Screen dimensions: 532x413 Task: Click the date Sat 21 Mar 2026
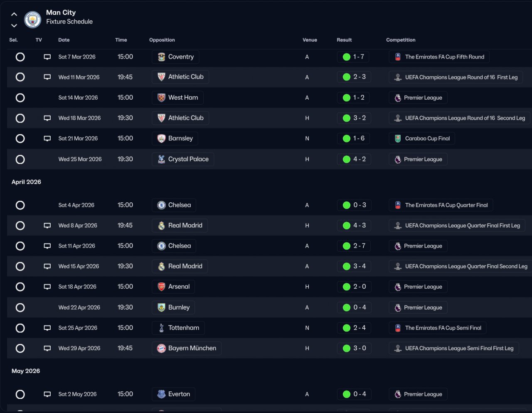pyautogui.click(x=78, y=138)
